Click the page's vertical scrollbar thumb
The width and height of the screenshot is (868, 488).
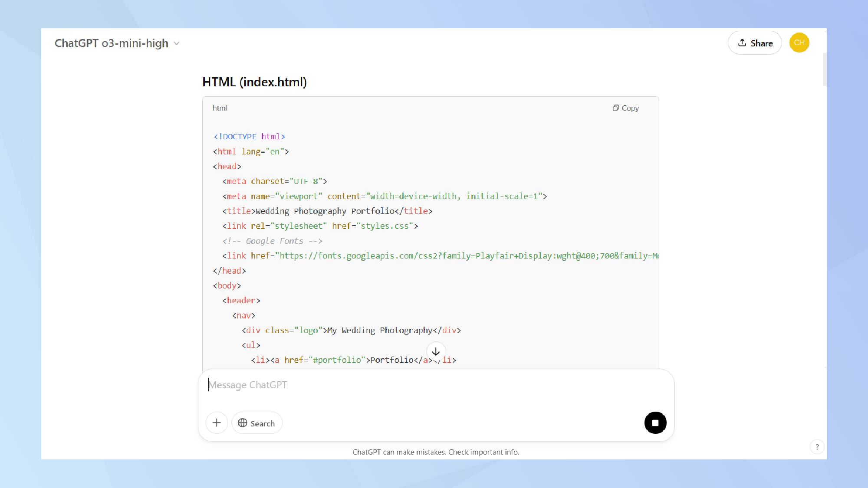(x=824, y=69)
